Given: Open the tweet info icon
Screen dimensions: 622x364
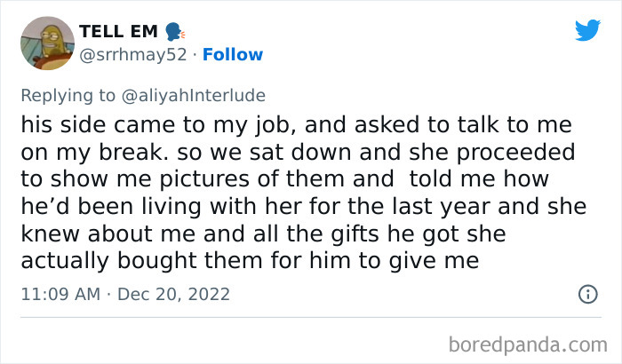Looking at the screenshot, I should click(x=586, y=293).
